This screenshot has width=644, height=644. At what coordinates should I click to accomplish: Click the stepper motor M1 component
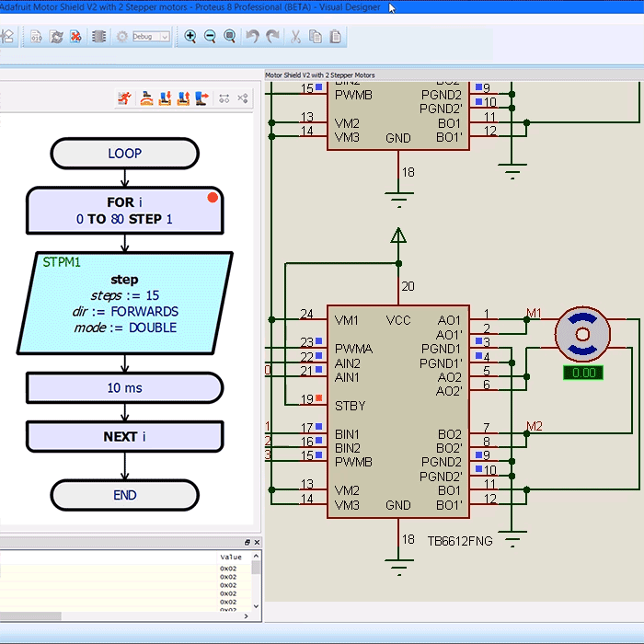pos(582,334)
